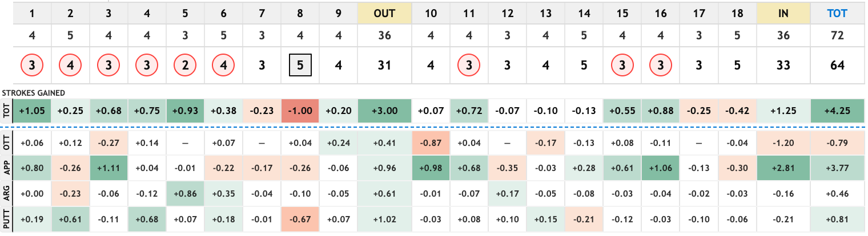Select the circled 4 on hole 6
The width and height of the screenshot is (868, 236).
(x=223, y=66)
